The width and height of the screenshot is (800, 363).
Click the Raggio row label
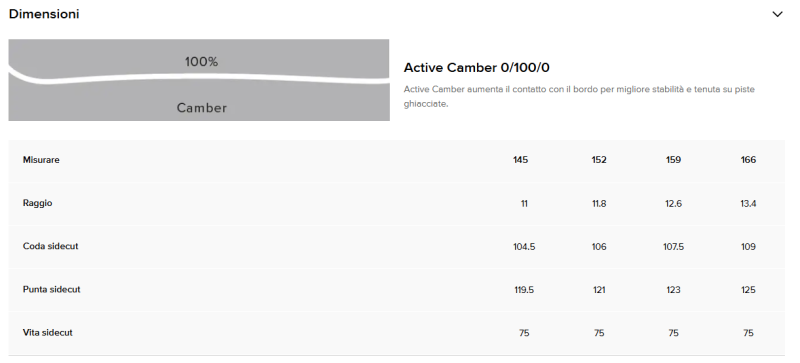(x=38, y=203)
